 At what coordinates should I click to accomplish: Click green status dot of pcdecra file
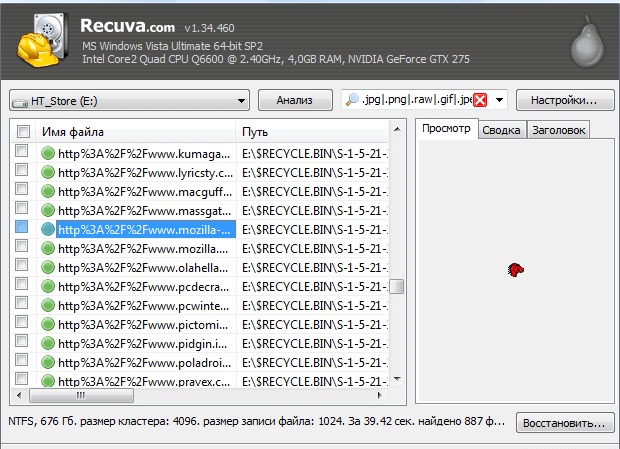coord(48,286)
